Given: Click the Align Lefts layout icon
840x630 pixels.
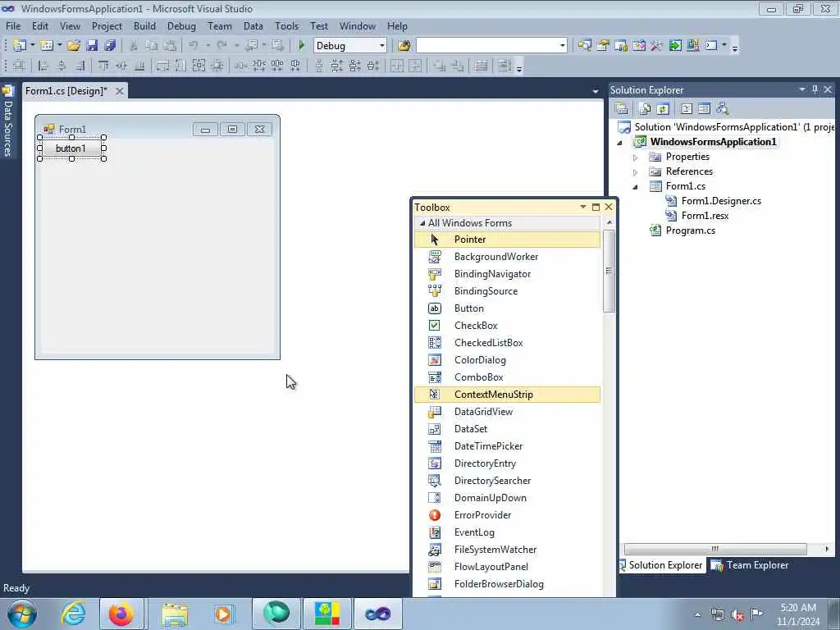Looking at the screenshot, I should click(x=43, y=66).
